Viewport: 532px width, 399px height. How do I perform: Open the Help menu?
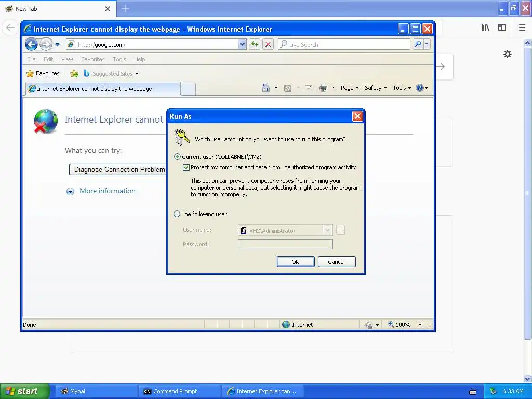pyautogui.click(x=139, y=59)
